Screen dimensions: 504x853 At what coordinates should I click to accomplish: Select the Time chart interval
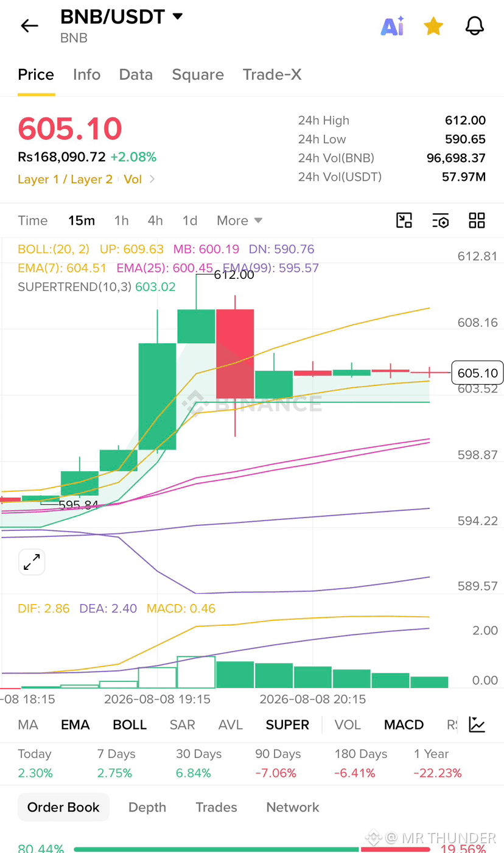pyautogui.click(x=33, y=220)
